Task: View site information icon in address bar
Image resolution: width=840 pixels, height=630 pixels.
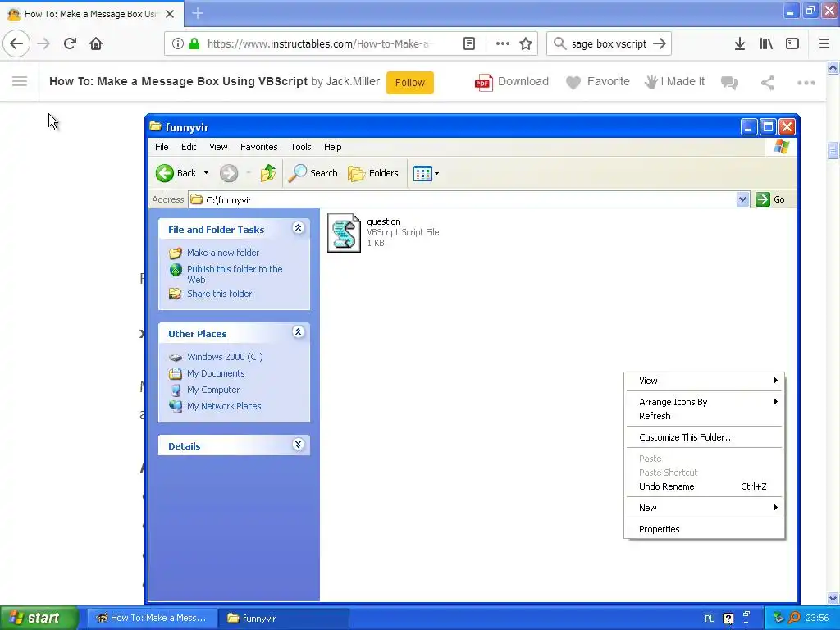Action: tap(178, 43)
